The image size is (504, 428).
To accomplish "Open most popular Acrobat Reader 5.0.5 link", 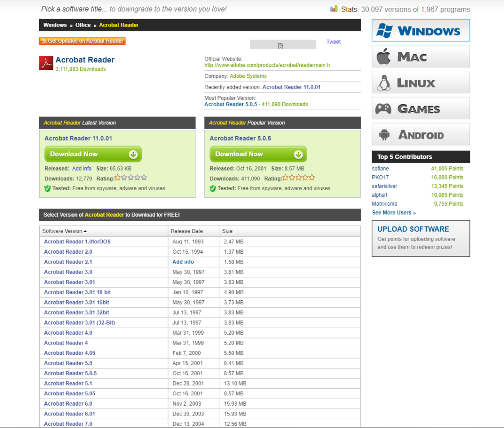I will point(231,104).
